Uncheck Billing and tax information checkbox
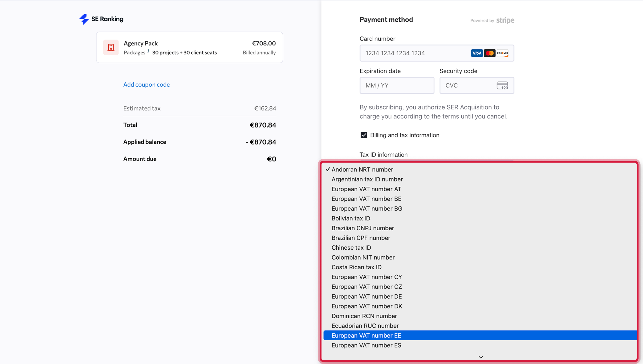The image size is (643, 364). tap(363, 135)
